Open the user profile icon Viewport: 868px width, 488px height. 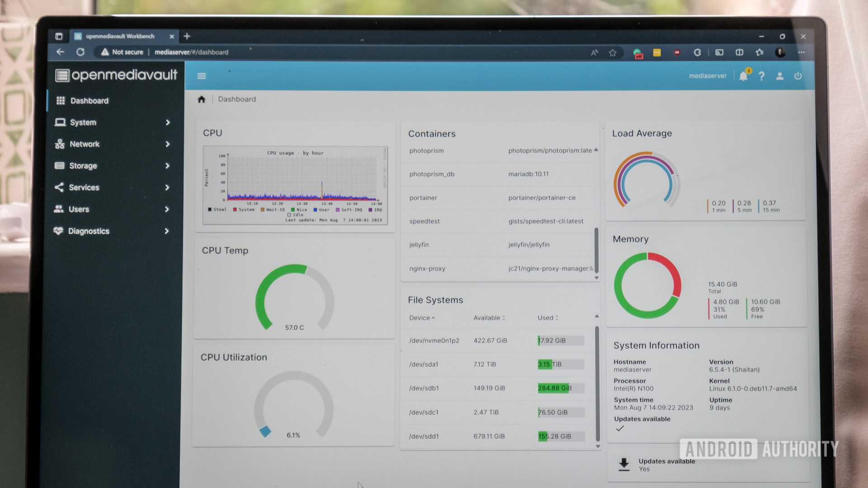[780, 76]
